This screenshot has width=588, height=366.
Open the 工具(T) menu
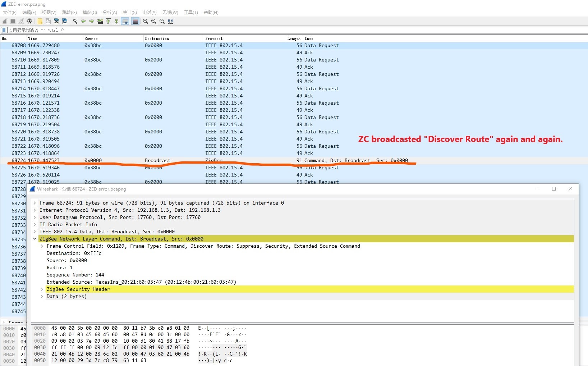pos(191,13)
